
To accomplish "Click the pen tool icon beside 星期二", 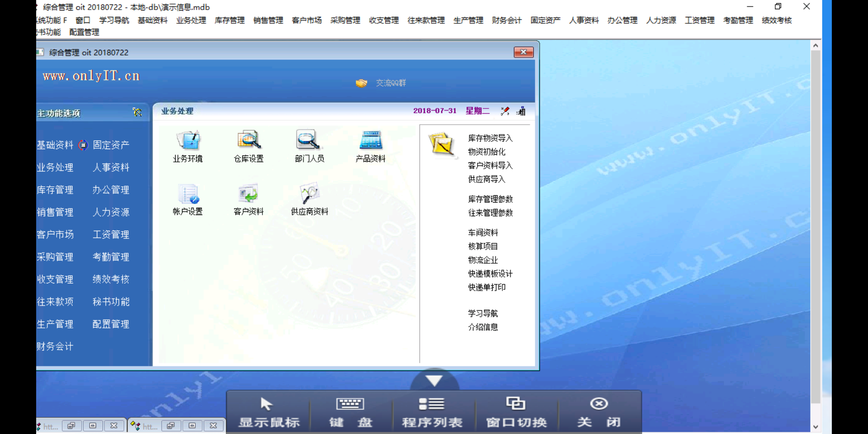I will [505, 111].
